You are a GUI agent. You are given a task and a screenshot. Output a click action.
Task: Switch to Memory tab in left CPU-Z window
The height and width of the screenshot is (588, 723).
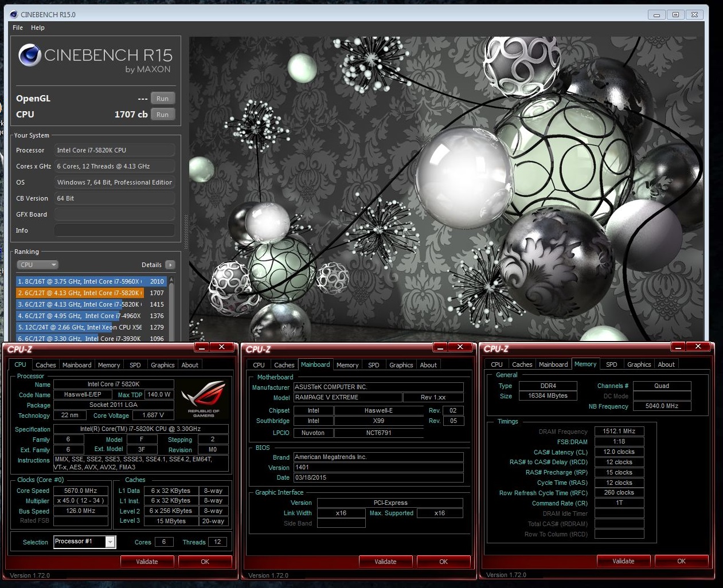click(x=109, y=365)
